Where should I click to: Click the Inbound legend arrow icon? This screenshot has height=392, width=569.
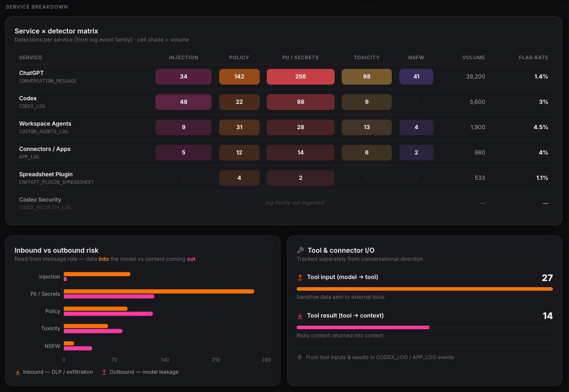(17, 372)
